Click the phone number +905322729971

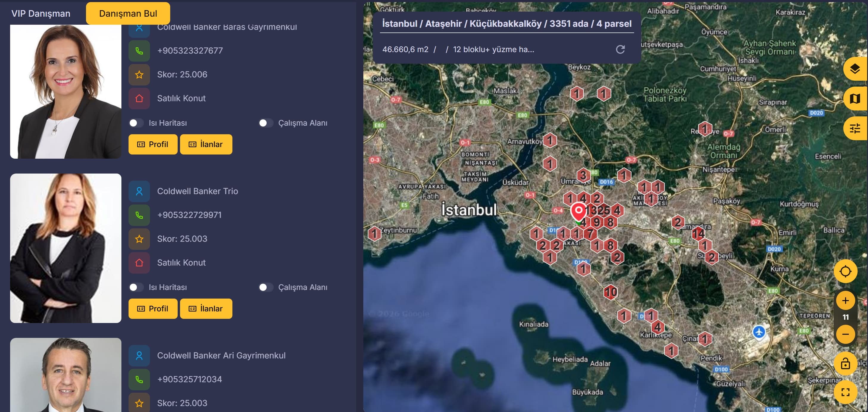point(189,215)
